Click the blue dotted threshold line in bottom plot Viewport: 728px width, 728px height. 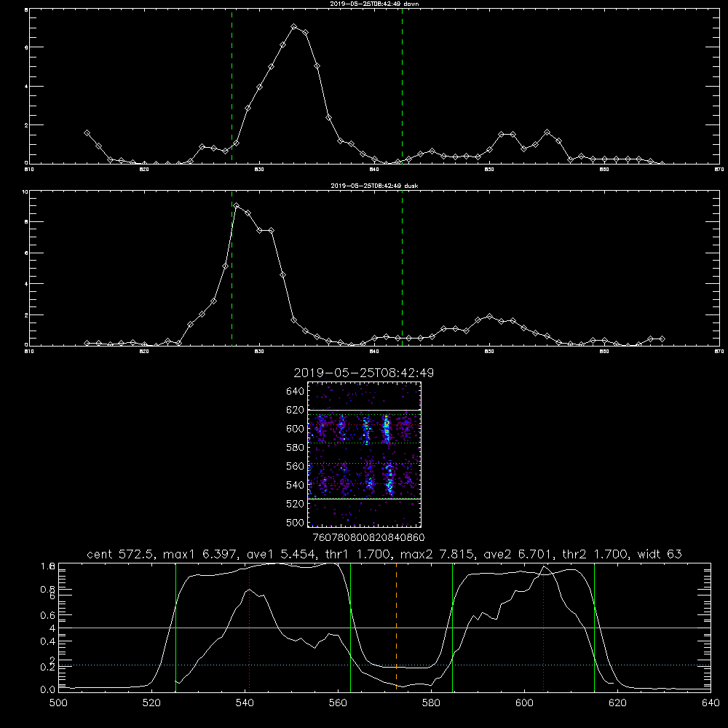point(384,665)
